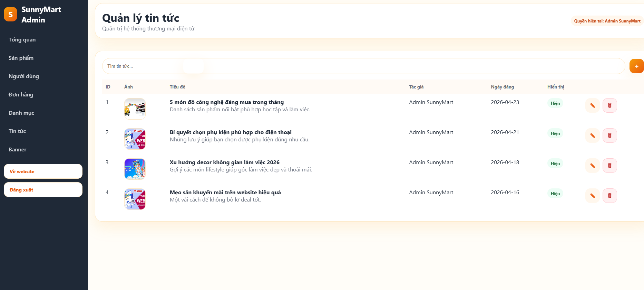Click the ID column header
644x290 pixels.
[108, 87]
